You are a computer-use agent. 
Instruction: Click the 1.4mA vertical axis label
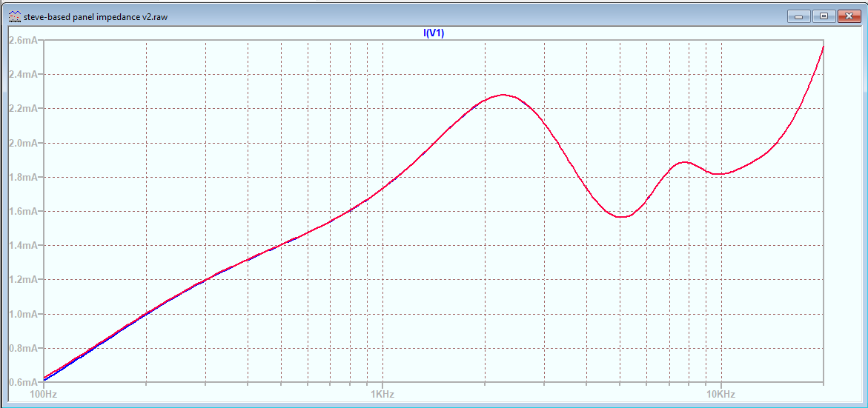[24, 246]
